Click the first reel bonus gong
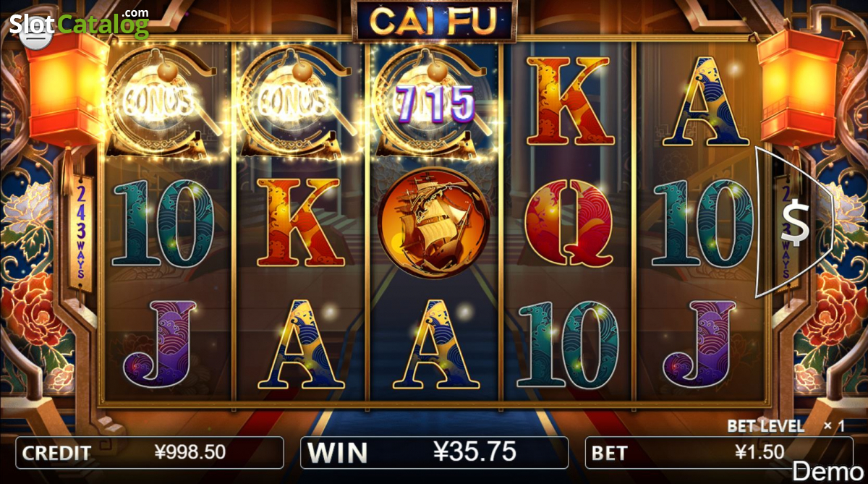868x484 pixels. [x=162, y=102]
